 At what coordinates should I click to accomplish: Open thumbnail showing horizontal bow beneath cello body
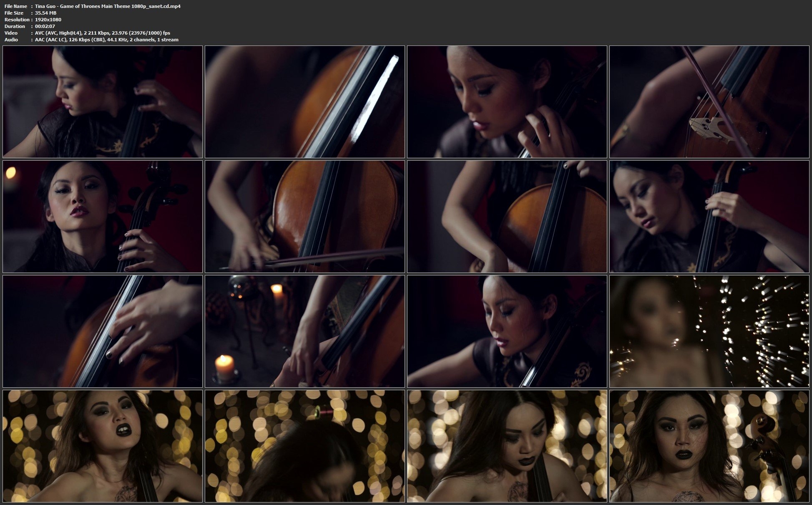pyautogui.click(x=304, y=217)
